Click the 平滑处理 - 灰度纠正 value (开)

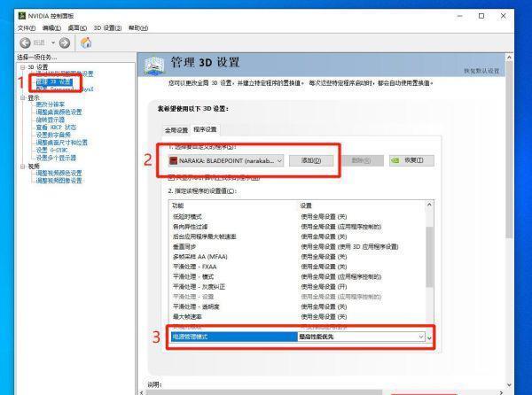click(x=324, y=287)
